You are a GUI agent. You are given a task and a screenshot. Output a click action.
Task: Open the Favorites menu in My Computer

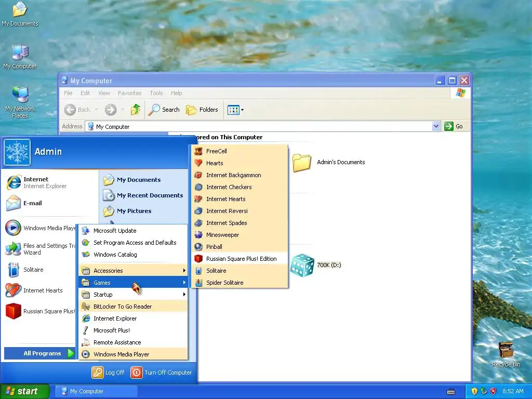pyautogui.click(x=129, y=93)
